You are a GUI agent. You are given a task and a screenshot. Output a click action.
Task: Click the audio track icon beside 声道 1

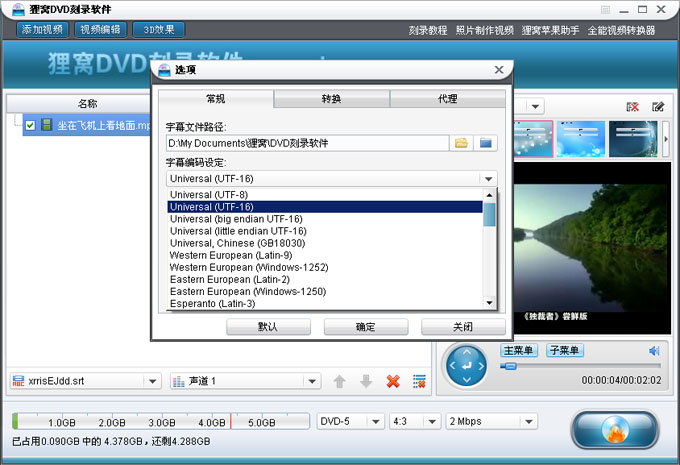[179, 381]
